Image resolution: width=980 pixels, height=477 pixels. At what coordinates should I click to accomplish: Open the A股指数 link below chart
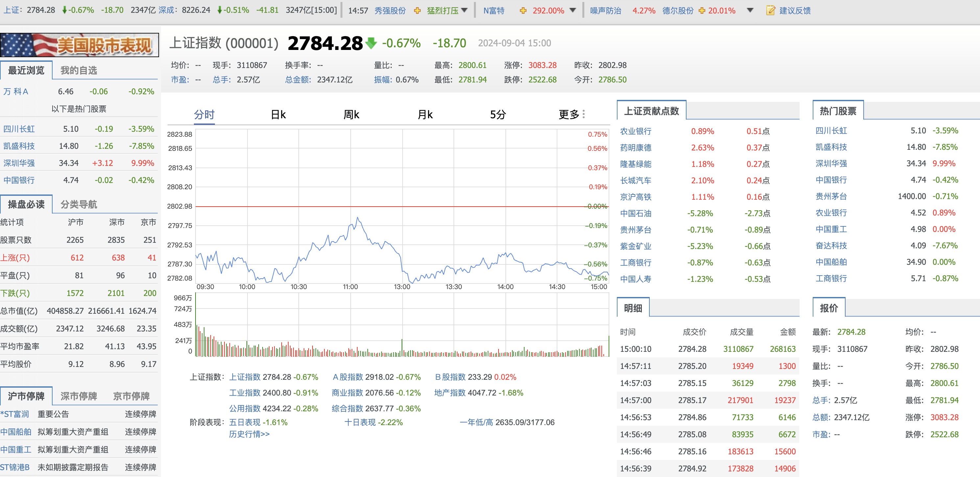point(348,377)
